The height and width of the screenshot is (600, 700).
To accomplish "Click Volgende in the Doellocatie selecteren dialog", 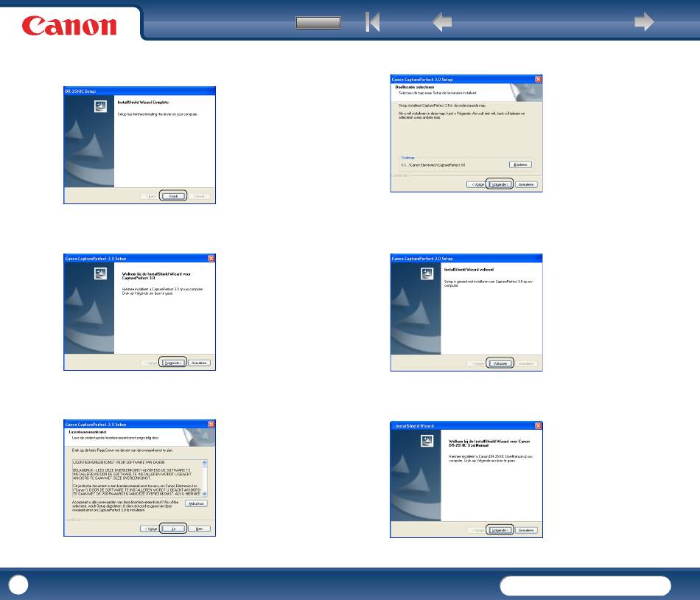I will click(500, 184).
